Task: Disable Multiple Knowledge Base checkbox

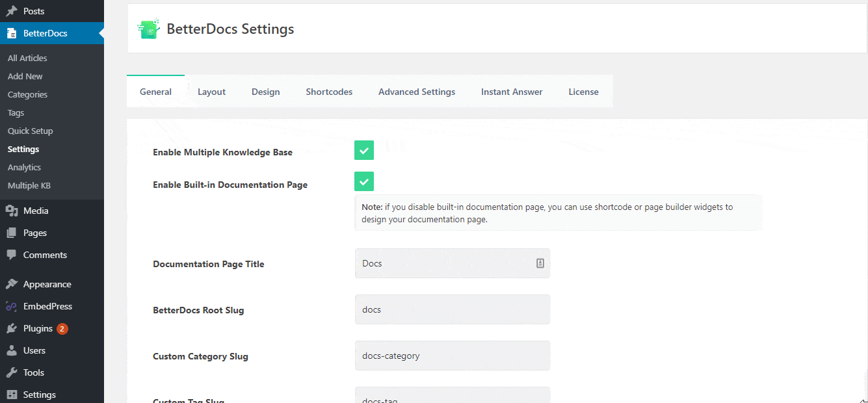Action: pos(364,150)
